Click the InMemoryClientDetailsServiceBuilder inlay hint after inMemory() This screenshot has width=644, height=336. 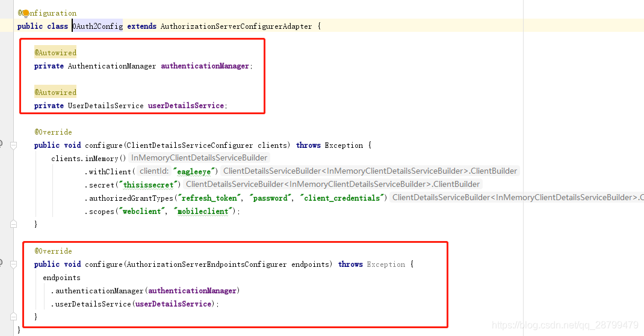(x=199, y=158)
